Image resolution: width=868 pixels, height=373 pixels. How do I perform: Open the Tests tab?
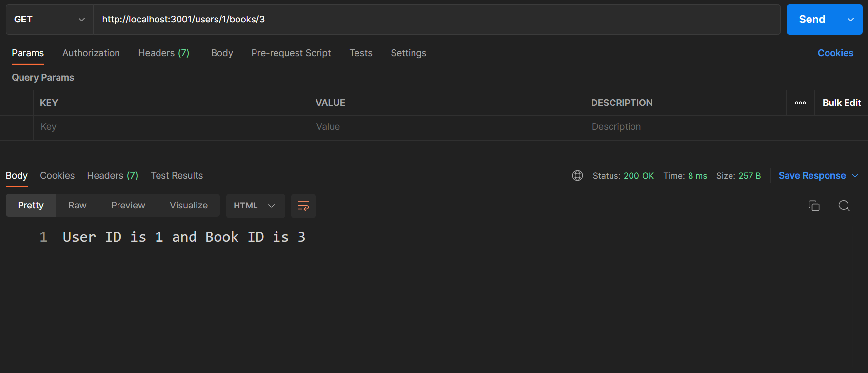(361, 53)
